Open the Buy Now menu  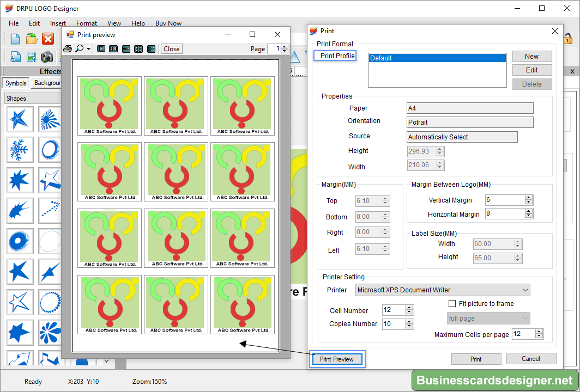168,23
